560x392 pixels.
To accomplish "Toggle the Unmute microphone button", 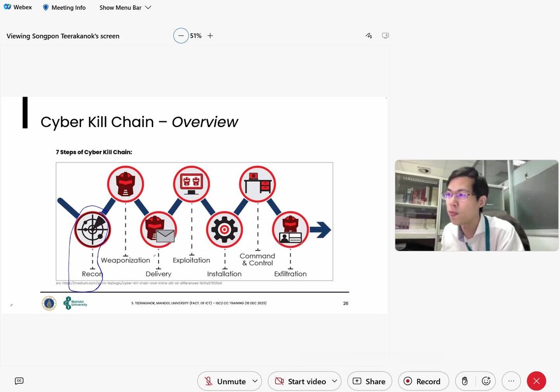I will [x=225, y=381].
